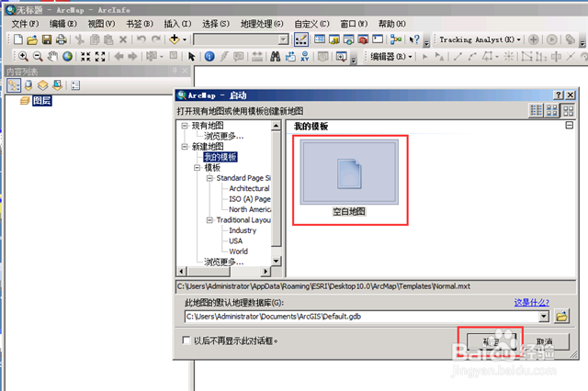Click the What's This help pointer icon

(414, 39)
